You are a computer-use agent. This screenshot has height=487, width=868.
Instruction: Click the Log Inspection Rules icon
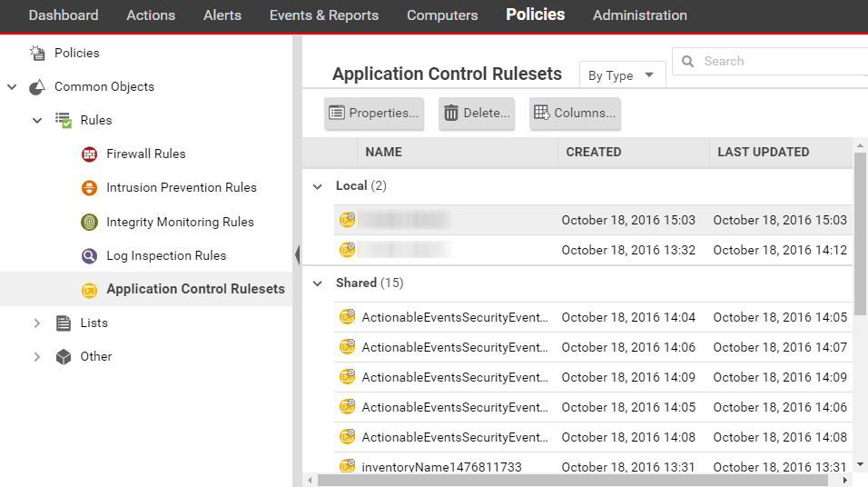pos(89,256)
